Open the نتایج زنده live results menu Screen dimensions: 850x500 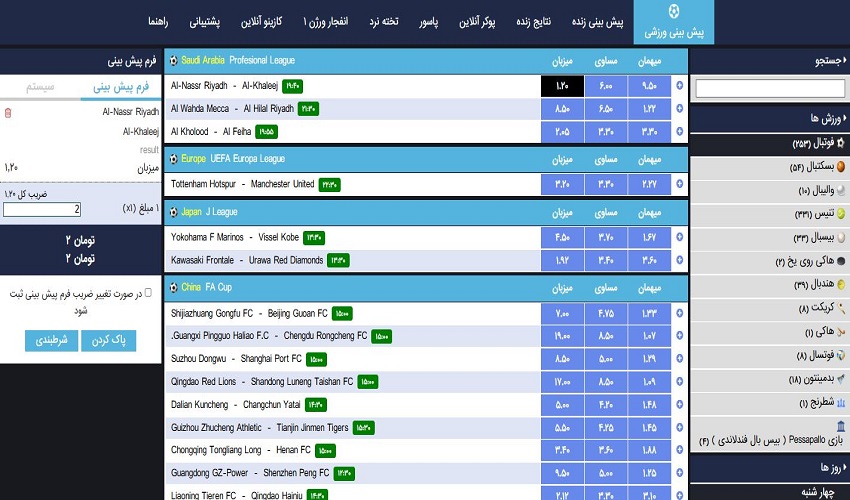(x=533, y=22)
